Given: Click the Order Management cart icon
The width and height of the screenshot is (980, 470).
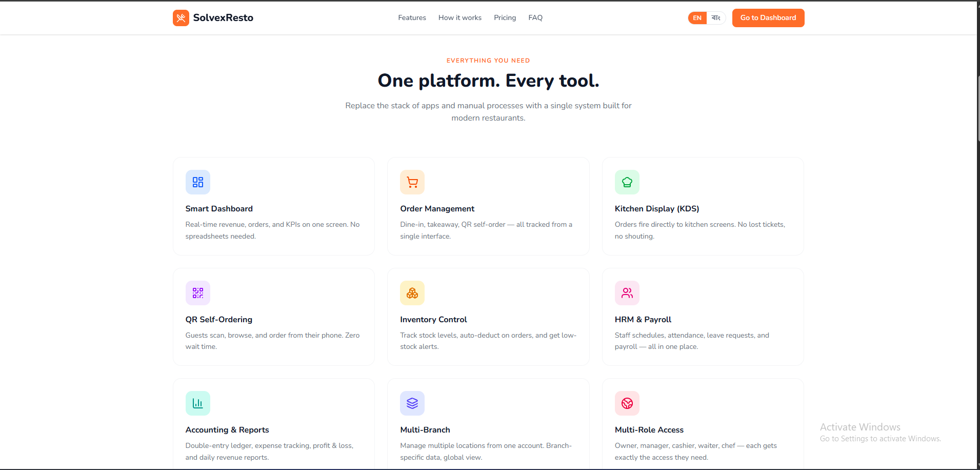Looking at the screenshot, I should 412,182.
